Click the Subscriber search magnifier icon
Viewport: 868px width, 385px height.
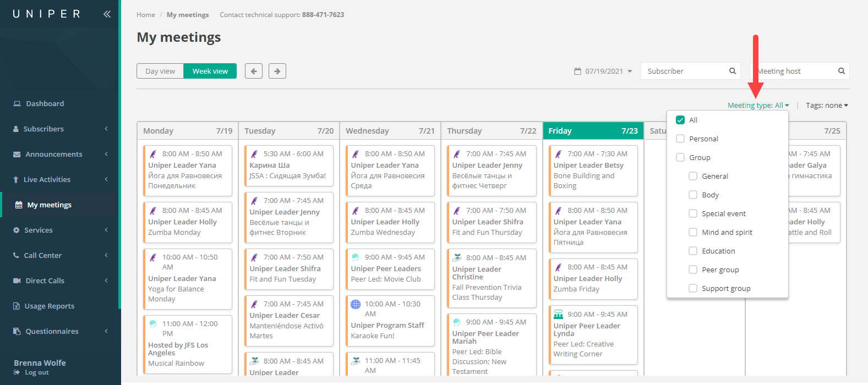(733, 71)
